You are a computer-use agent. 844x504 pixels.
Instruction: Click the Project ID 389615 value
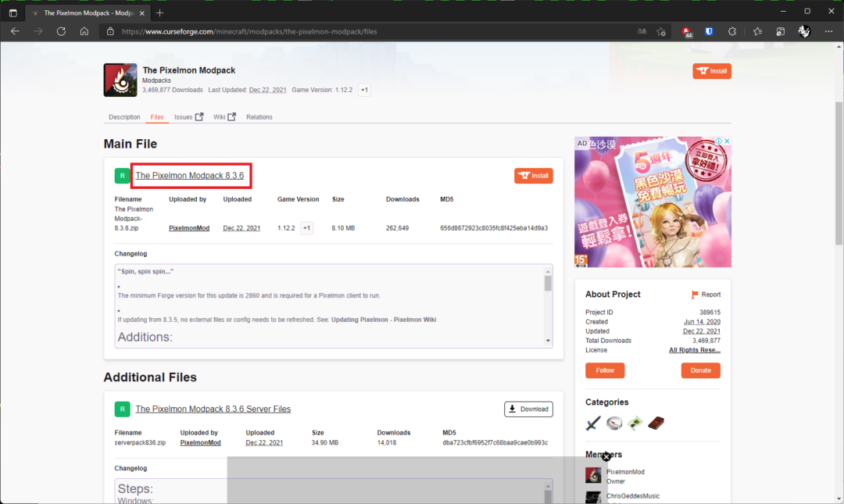[710, 313]
